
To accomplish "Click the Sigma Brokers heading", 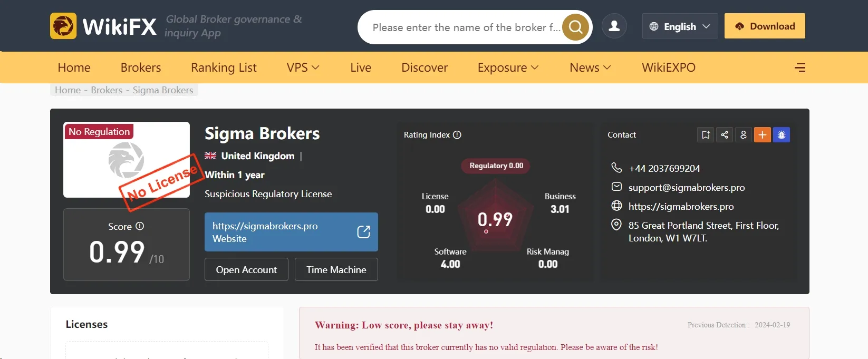I will tap(262, 133).
